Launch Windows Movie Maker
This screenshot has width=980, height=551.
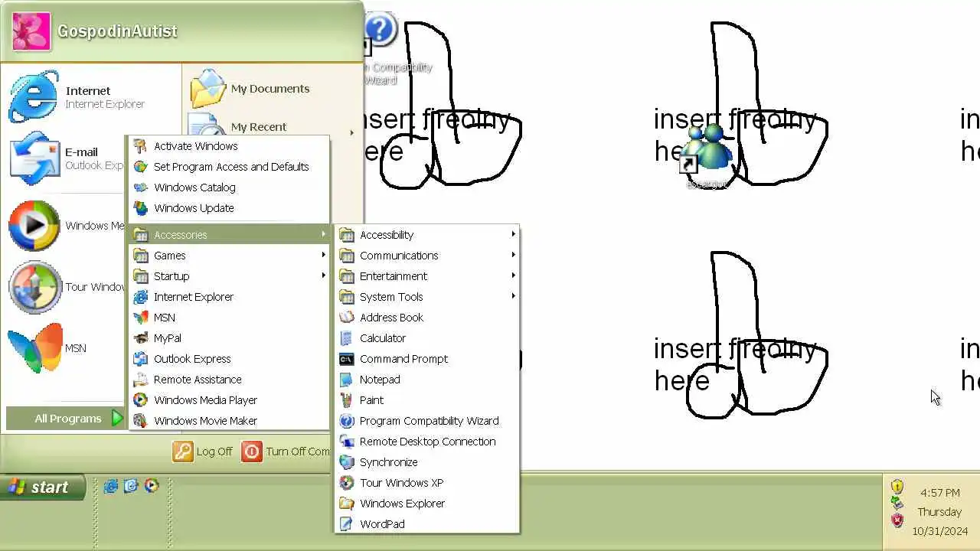pyautogui.click(x=230, y=421)
